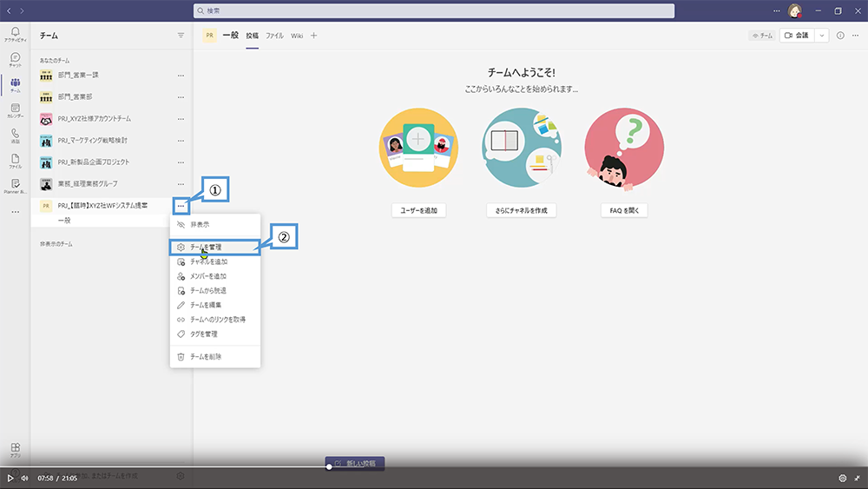
Task: Open more options for 業務_経理業務グループ
Action: (x=181, y=184)
